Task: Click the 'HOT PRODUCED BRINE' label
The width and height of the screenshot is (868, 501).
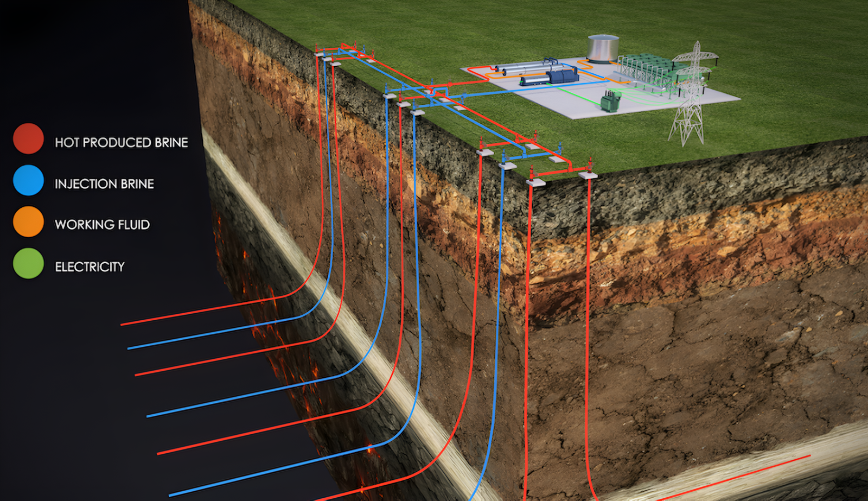Action: 122,143
